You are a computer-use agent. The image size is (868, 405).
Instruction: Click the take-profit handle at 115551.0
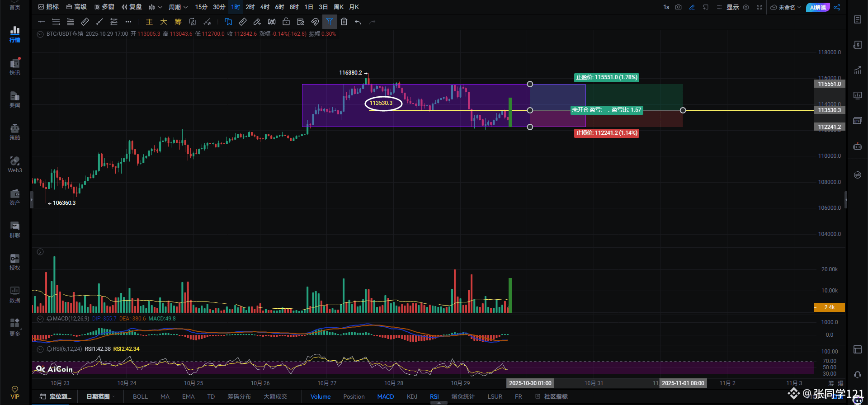tap(530, 84)
